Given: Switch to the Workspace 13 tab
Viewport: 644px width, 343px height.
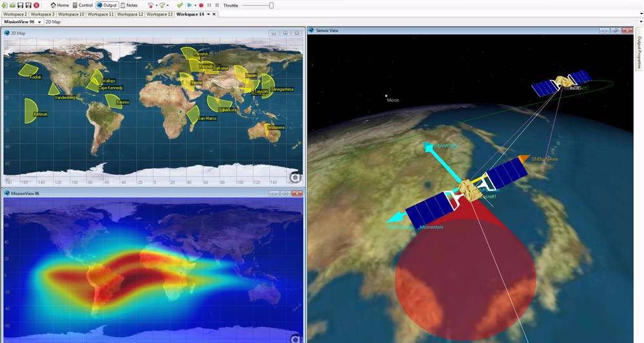Looking at the screenshot, I should [160, 14].
